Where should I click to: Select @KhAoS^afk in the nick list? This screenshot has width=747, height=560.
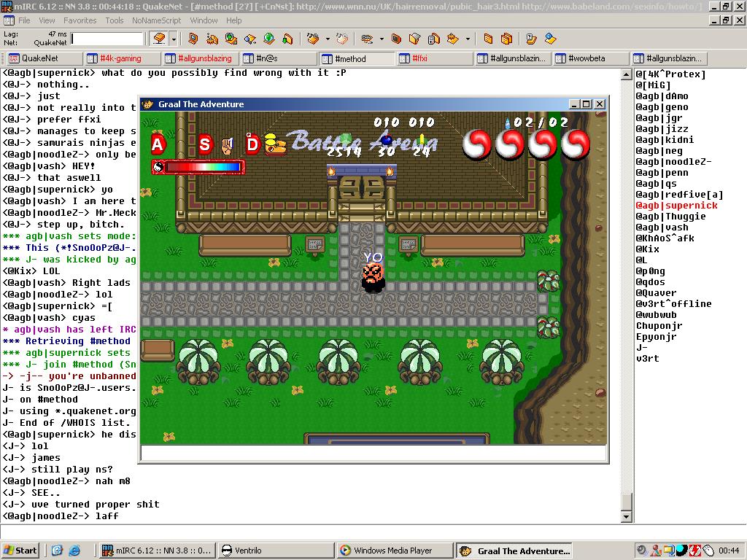pos(665,238)
